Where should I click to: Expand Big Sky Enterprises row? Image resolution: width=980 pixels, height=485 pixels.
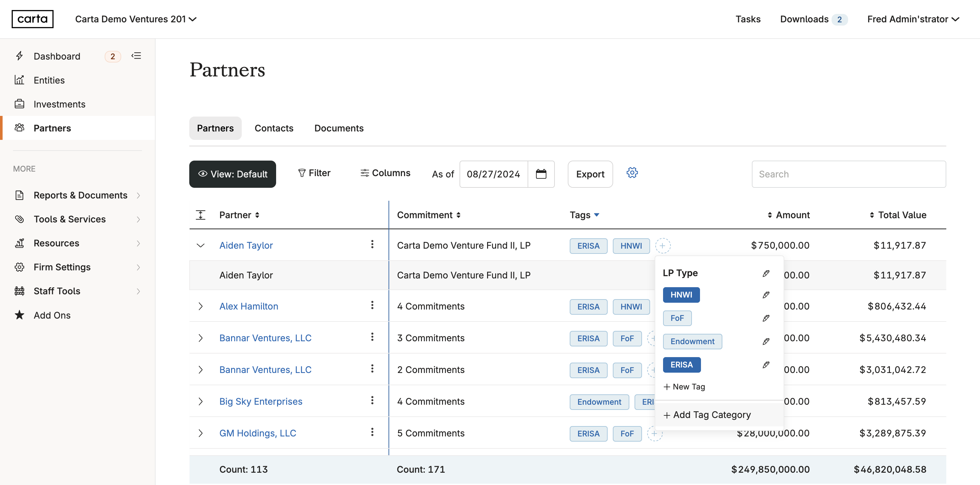coord(201,402)
